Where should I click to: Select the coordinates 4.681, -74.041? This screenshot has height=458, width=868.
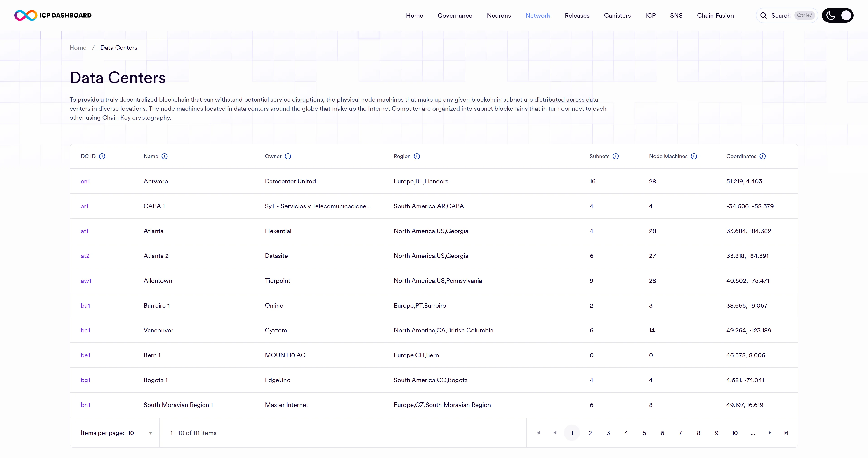(x=745, y=380)
